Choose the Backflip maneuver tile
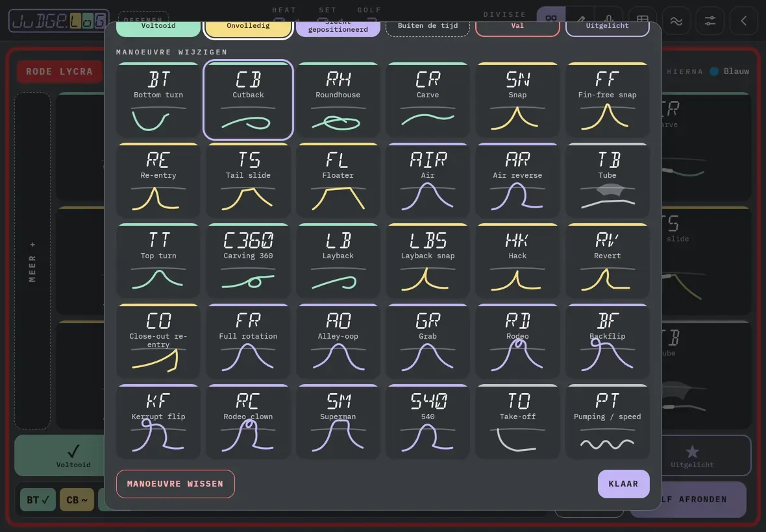The width and height of the screenshot is (766, 532). [608, 342]
